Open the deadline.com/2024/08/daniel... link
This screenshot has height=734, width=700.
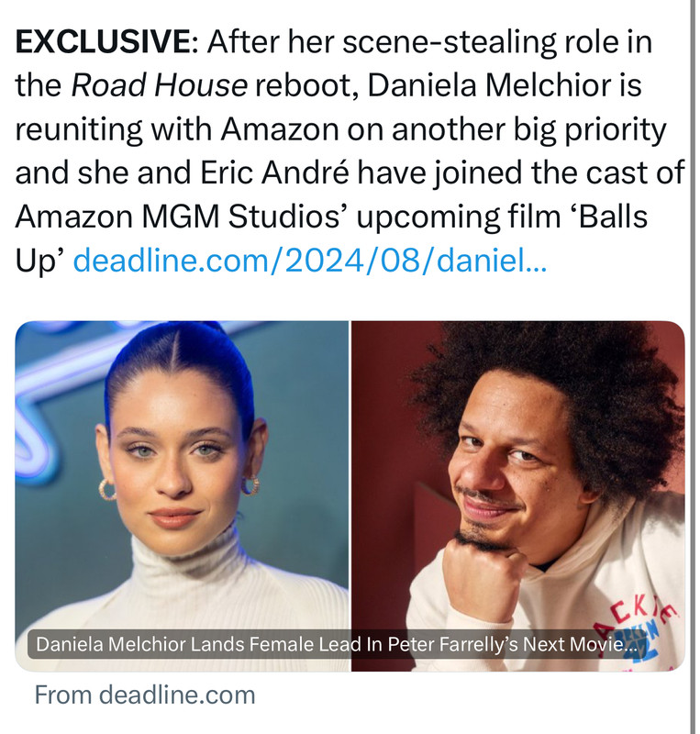309,260
